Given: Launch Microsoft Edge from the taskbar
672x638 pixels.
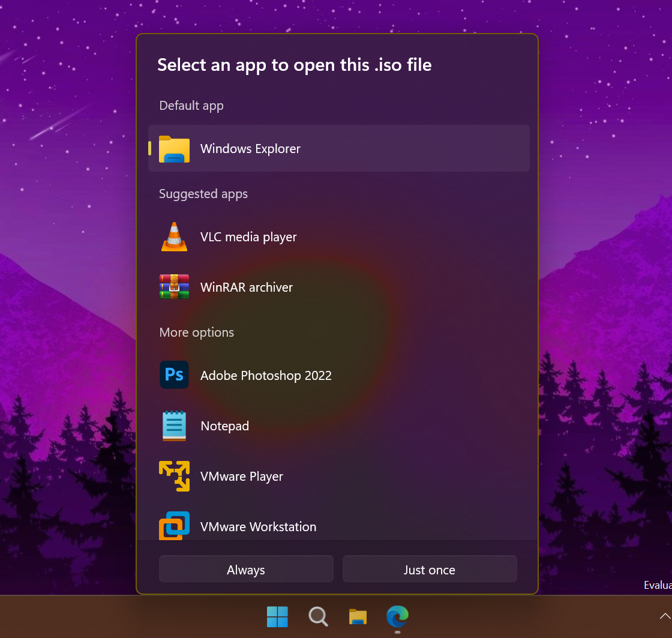Looking at the screenshot, I should 397,616.
